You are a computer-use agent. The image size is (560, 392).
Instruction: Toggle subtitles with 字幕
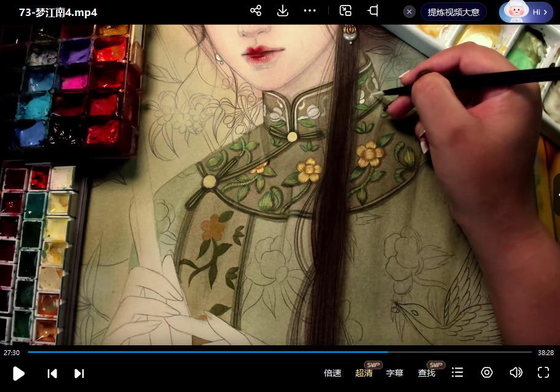(395, 373)
